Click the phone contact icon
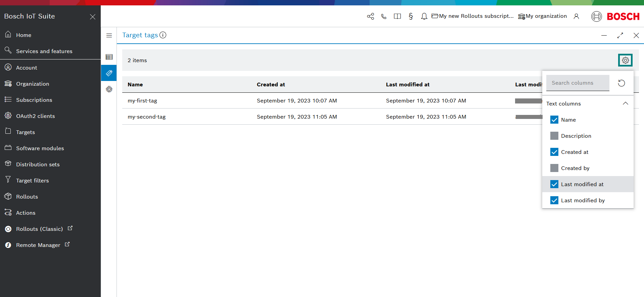 click(x=384, y=16)
